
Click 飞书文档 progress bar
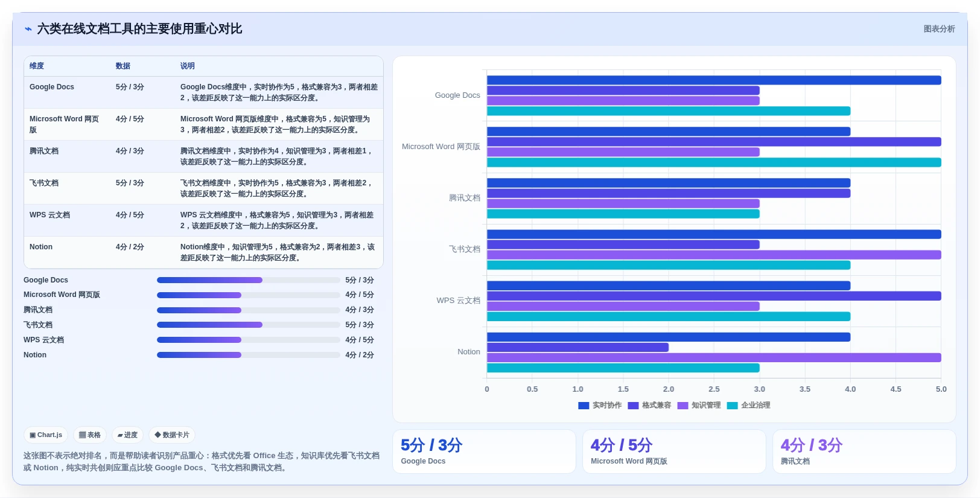[249, 325]
